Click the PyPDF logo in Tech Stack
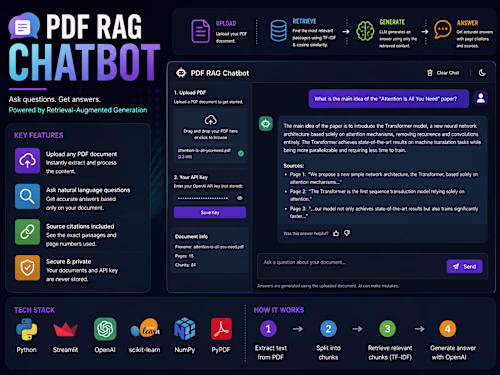The height and width of the screenshot is (375, 500). click(x=221, y=329)
